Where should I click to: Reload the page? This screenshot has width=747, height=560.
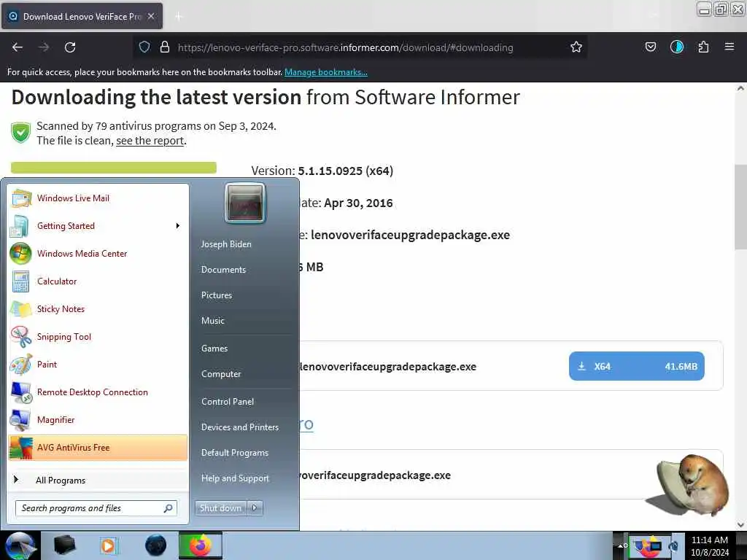(70, 47)
